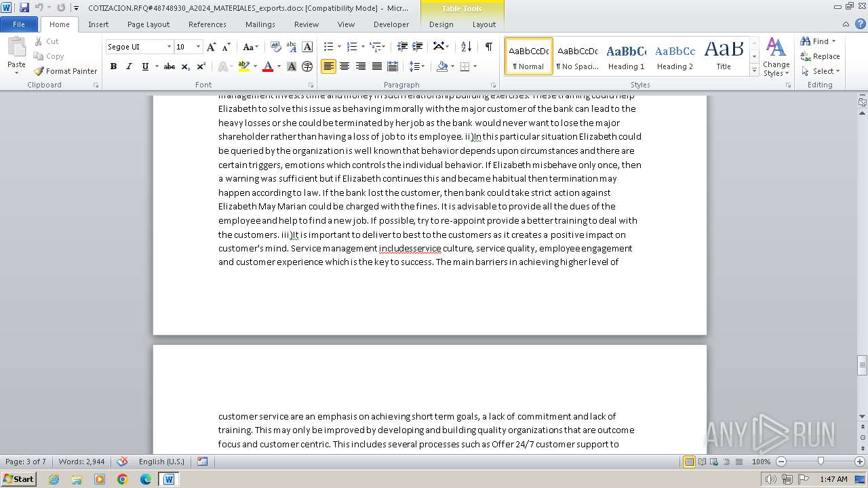The width and height of the screenshot is (868, 488).
Task: Open the Change Styles menu
Action: point(776,57)
